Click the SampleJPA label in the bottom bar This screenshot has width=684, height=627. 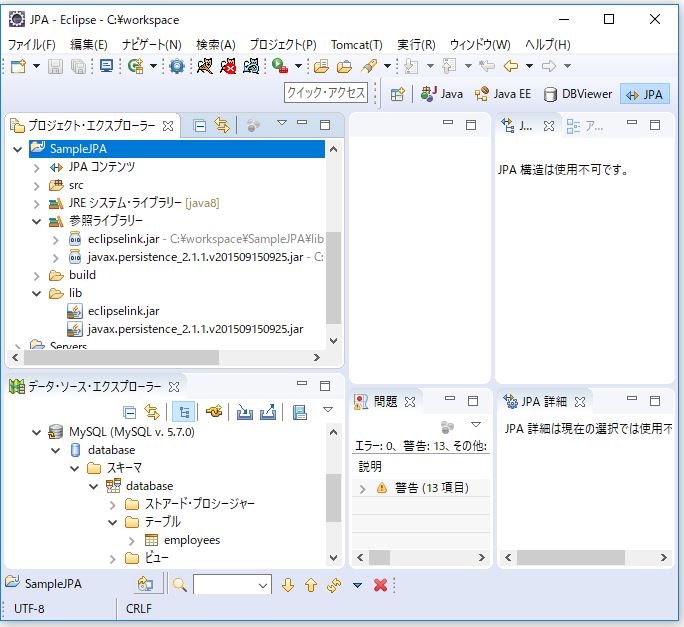(x=55, y=583)
